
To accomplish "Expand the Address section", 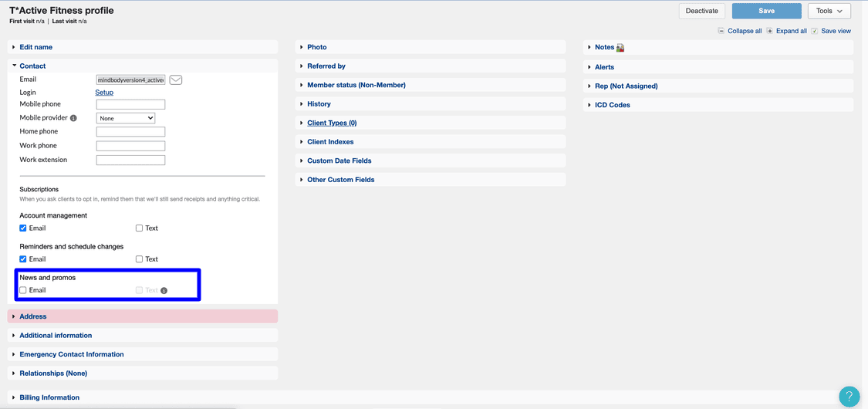I will click(143, 316).
